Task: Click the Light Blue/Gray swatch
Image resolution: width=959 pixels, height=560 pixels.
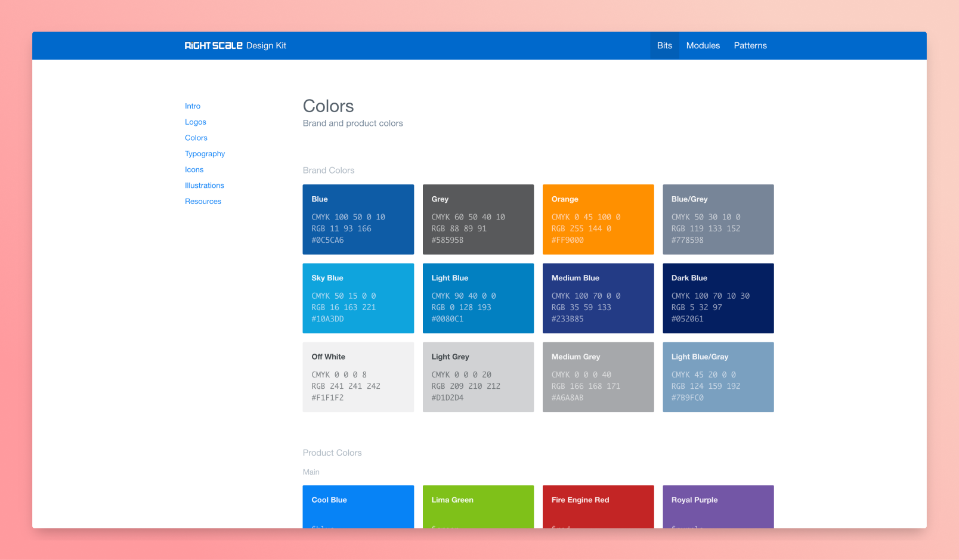Action: coord(718,377)
